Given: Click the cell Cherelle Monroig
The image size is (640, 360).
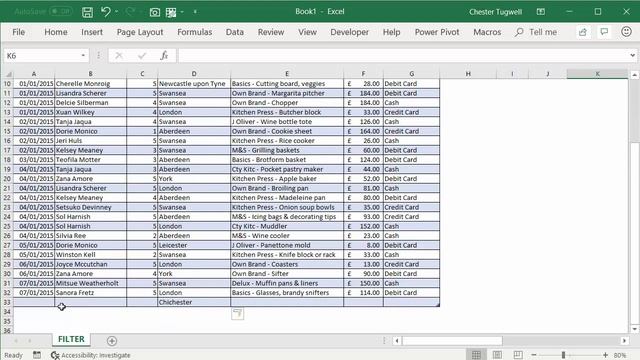Looking at the screenshot, I should tap(91, 84).
